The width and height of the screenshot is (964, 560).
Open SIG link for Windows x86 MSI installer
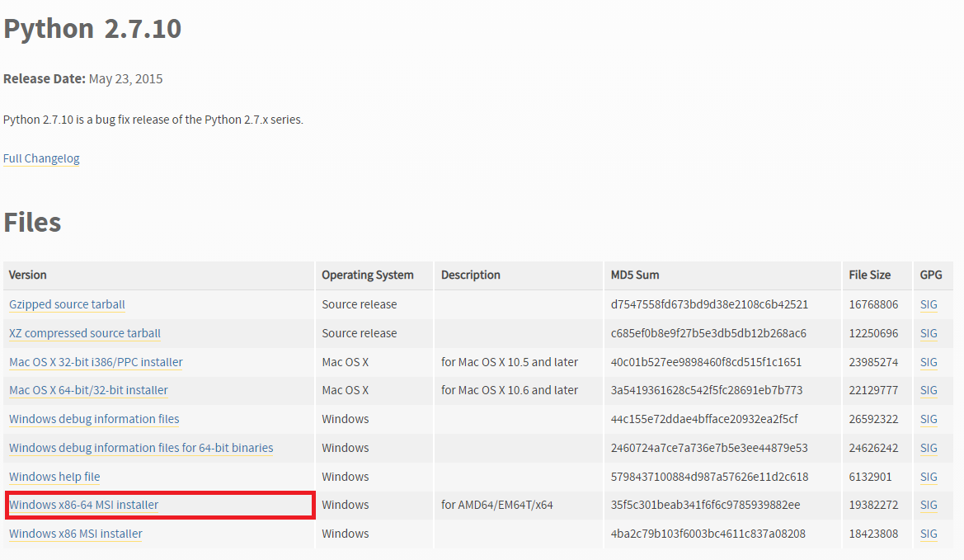[x=929, y=534]
